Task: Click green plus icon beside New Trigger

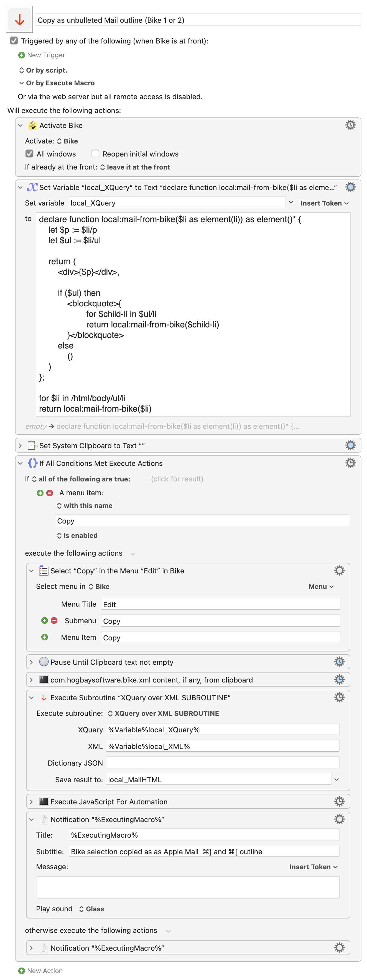Action: click(x=22, y=55)
